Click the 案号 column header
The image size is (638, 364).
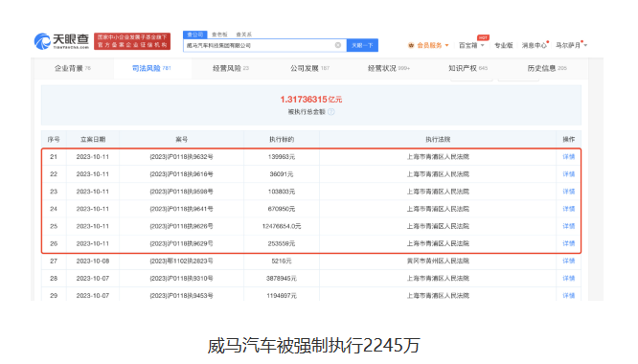[x=181, y=140]
